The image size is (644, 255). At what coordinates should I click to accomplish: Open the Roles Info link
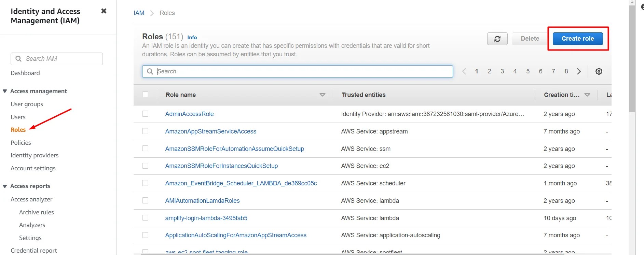(192, 38)
